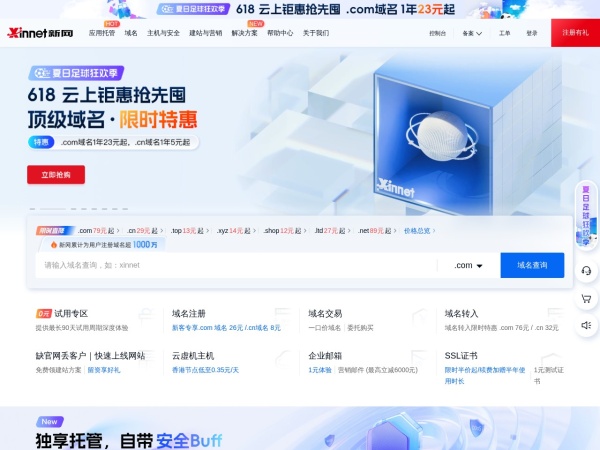Open the 应用托管 menu
600x450 pixels.
coord(102,33)
